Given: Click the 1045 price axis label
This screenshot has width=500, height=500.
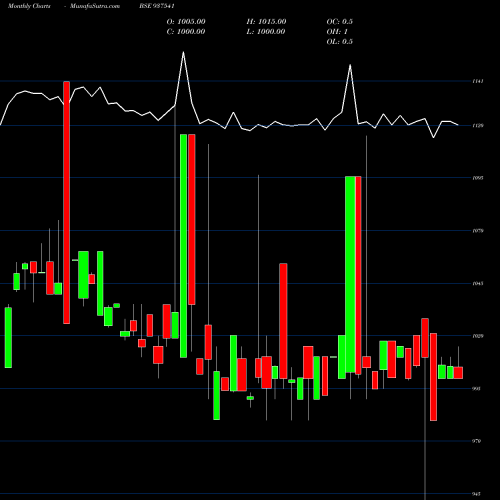Looking at the screenshot, I should pyautogui.click(x=478, y=284).
